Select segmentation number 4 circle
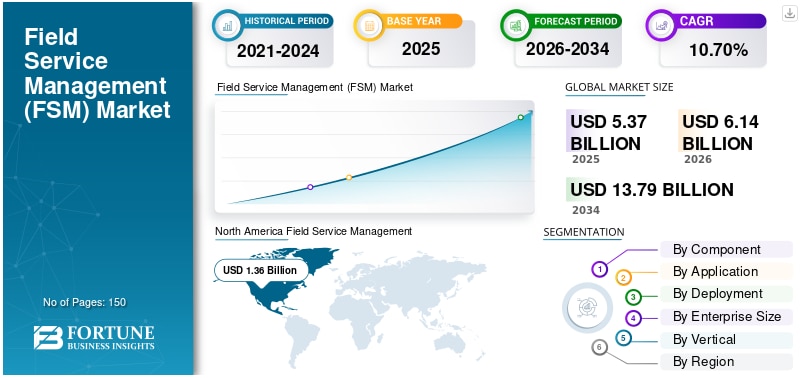The image size is (808, 378). click(x=633, y=318)
